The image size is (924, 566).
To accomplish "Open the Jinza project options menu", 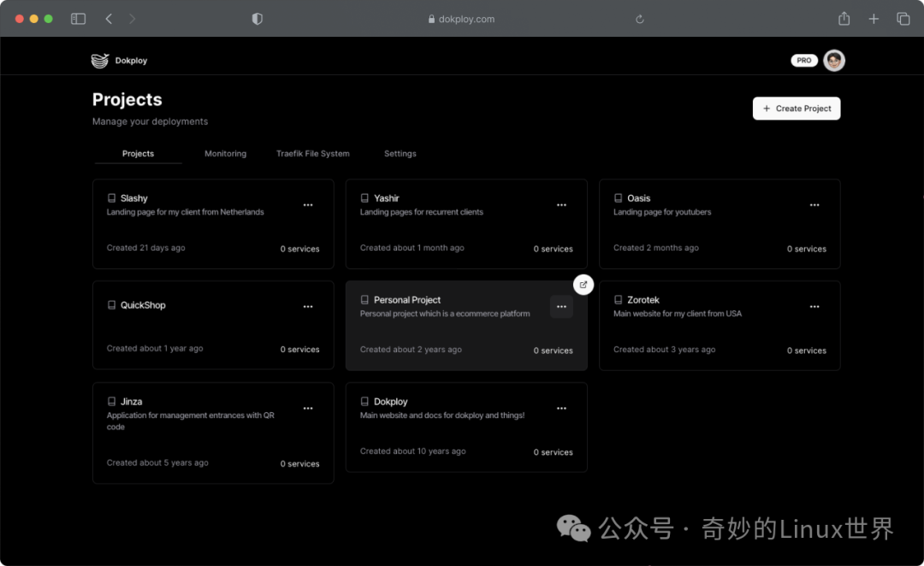I will (x=308, y=408).
